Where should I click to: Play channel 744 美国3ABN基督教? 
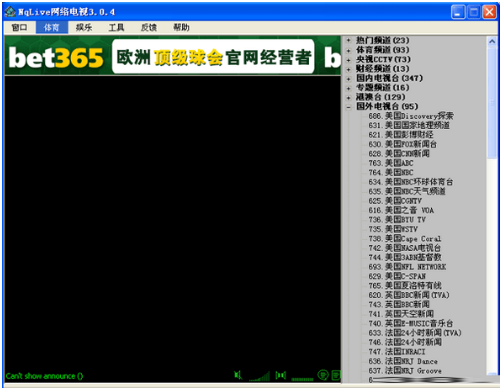click(405, 257)
